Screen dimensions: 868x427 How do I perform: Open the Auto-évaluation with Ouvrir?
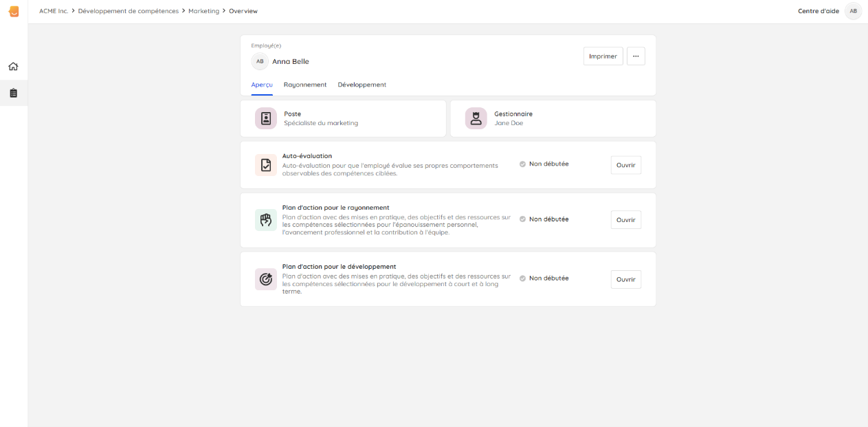point(626,165)
